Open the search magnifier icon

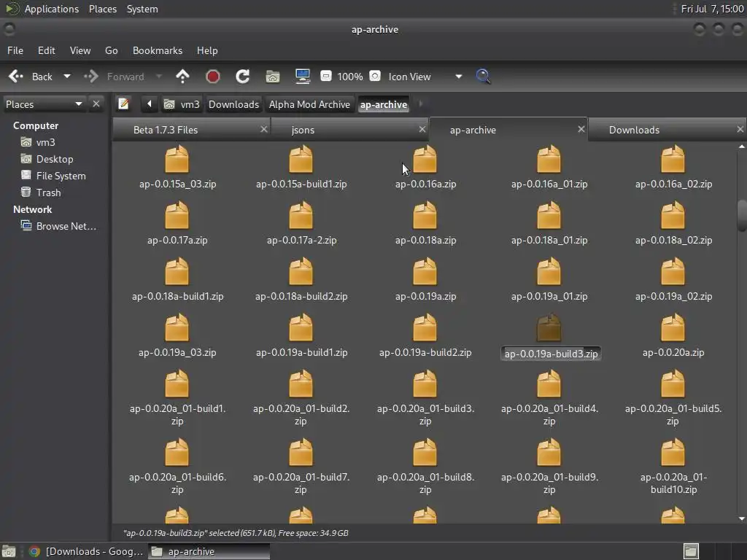click(483, 76)
